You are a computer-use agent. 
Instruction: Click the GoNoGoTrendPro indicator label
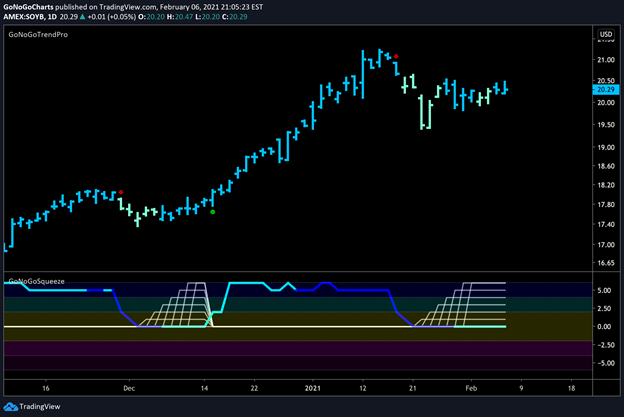pos(38,35)
